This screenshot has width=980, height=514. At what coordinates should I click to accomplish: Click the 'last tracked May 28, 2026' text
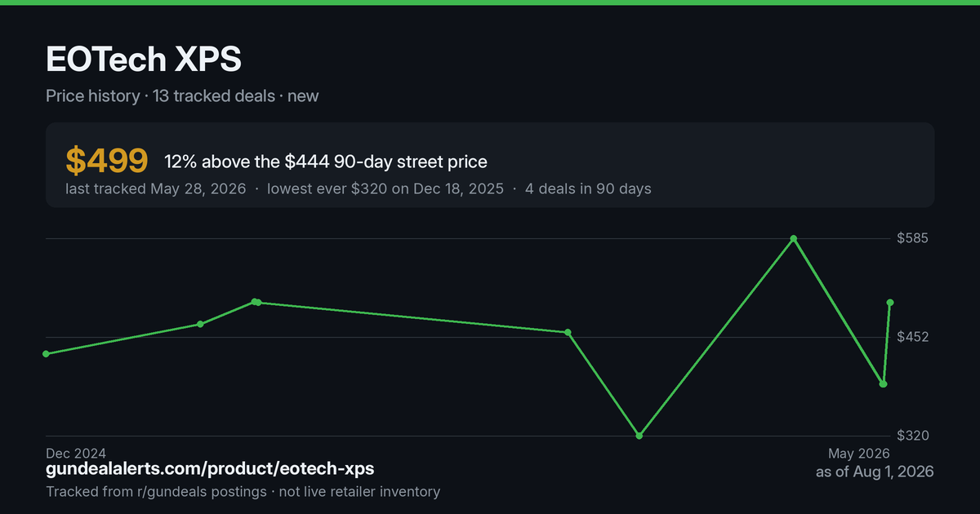[x=155, y=188]
